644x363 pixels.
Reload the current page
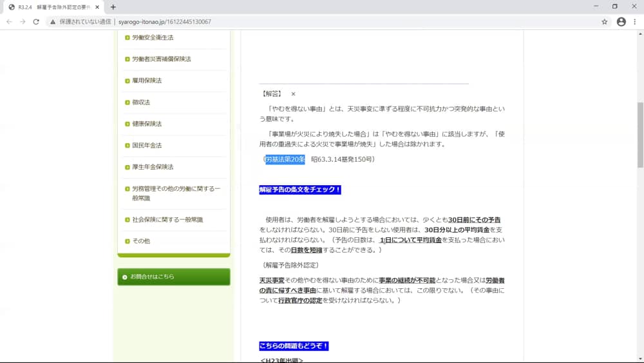point(36,22)
